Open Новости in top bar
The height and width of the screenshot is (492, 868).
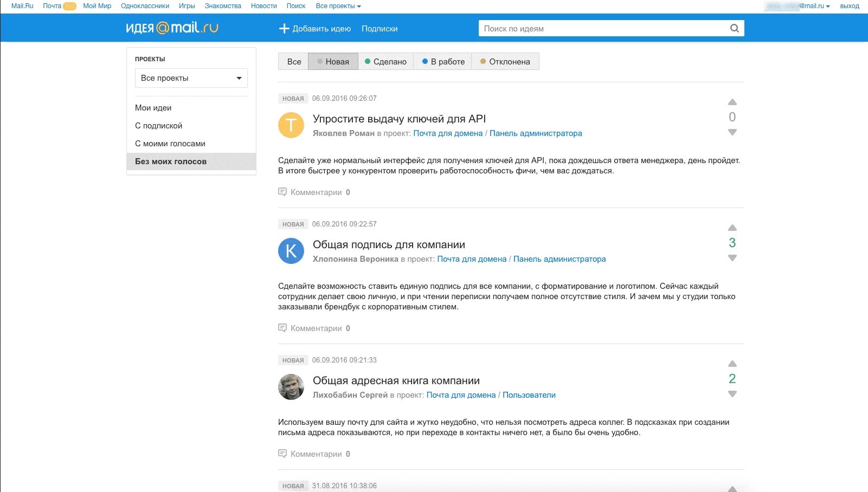click(x=264, y=6)
